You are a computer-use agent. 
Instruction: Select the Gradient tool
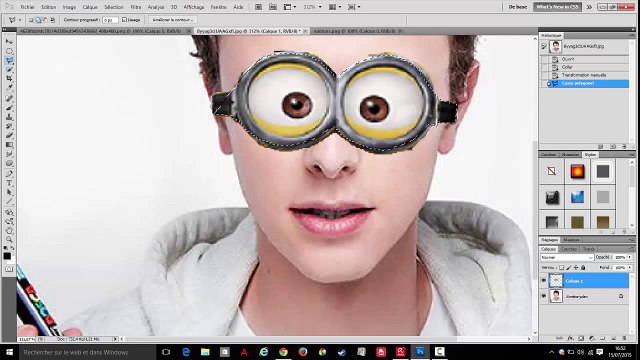point(9,145)
